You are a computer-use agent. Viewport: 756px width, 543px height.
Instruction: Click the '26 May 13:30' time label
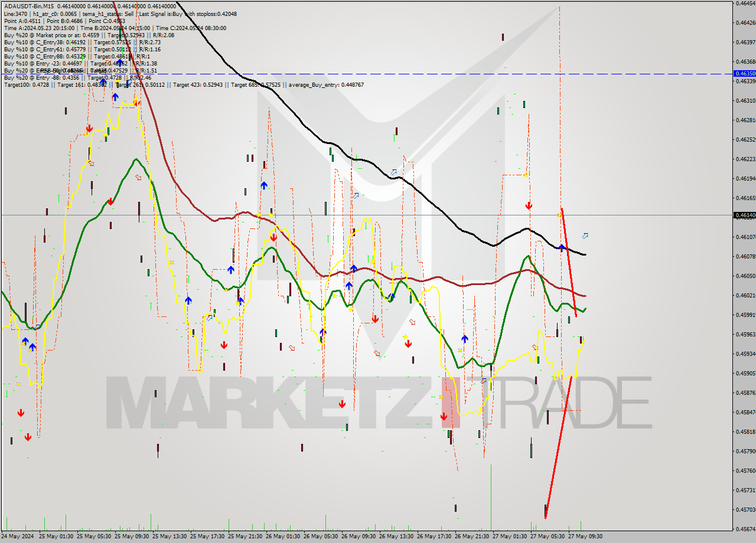[396, 537]
